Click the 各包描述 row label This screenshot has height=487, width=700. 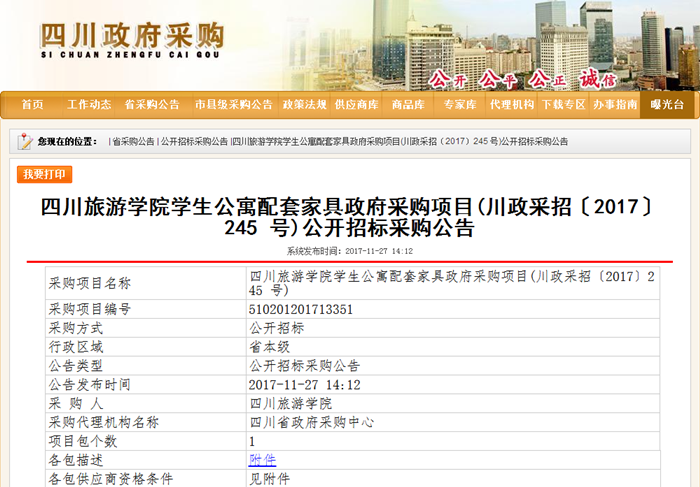[x=76, y=460]
